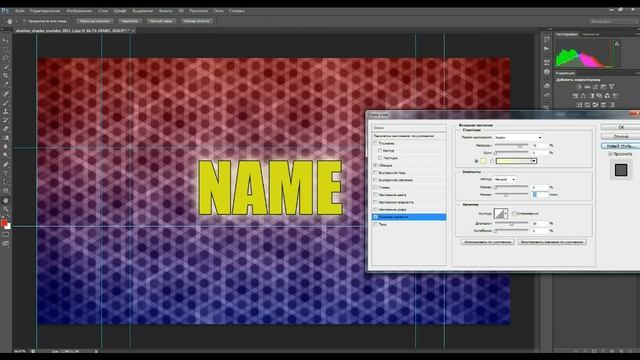Image resolution: width=640 pixels, height=360 pixels.
Task: Select the Brush tool
Action: pos(6,102)
